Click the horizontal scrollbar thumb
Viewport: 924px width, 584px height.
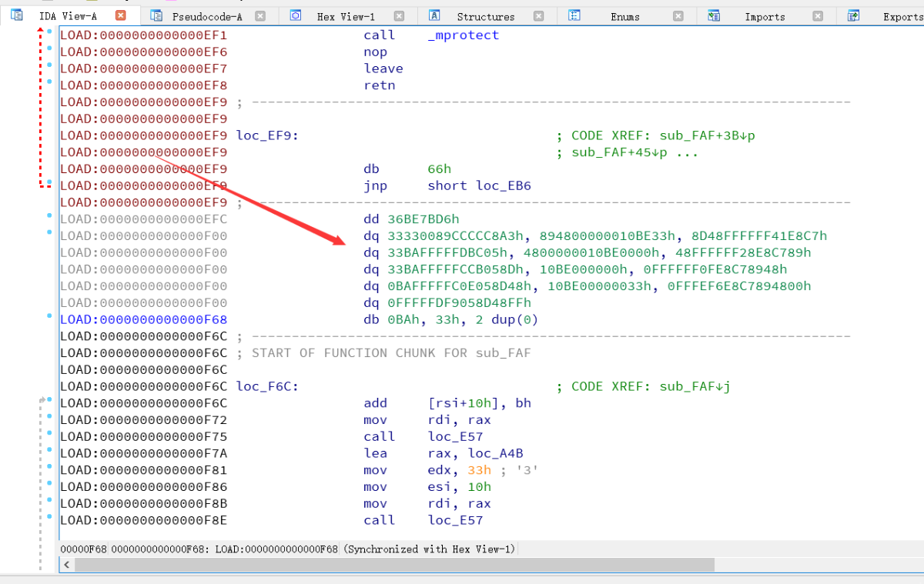(x=395, y=565)
